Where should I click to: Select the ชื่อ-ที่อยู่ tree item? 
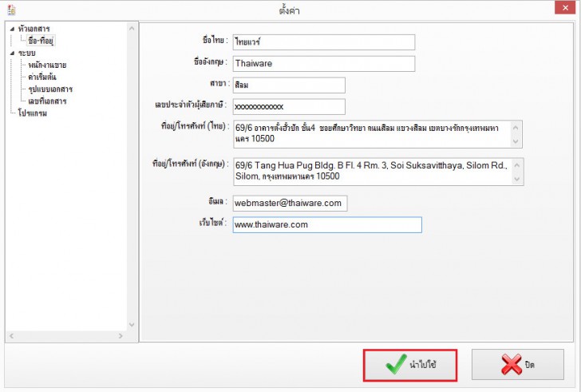pyautogui.click(x=41, y=41)
